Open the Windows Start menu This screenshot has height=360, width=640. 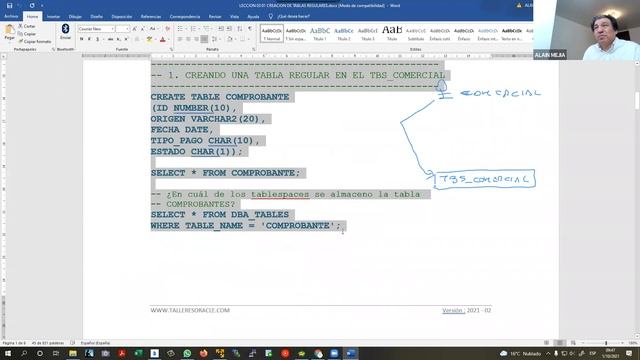coord(7,353)
